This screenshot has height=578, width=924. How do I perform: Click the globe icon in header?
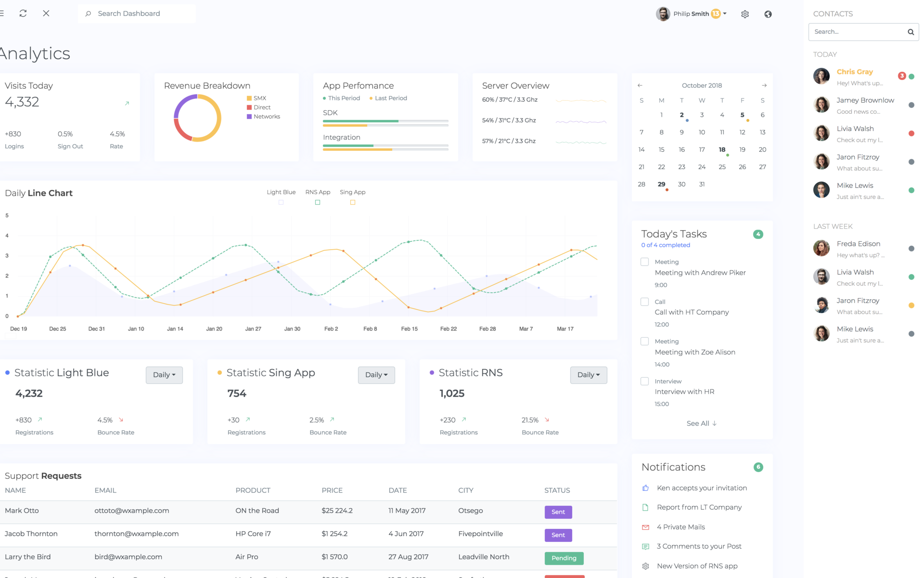pos(768,14)
